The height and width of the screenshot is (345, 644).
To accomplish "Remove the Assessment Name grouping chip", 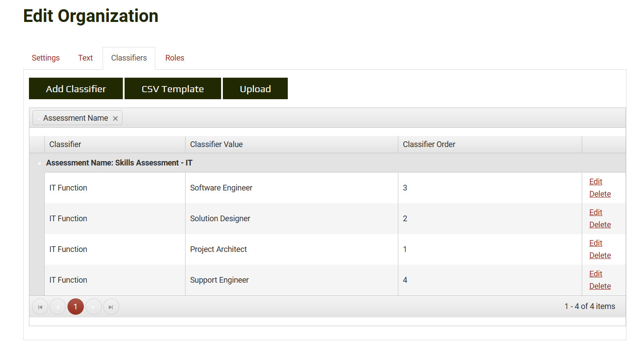I will coord(115,119).
